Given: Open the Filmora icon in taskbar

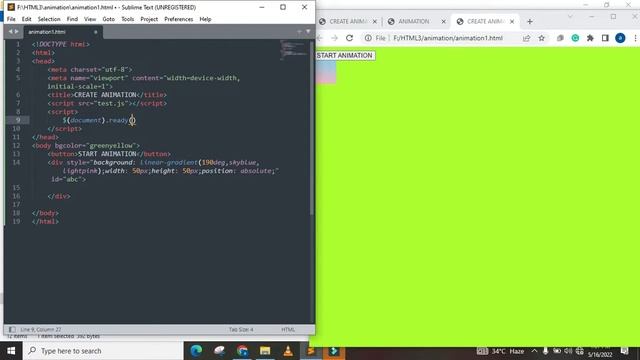Looking at the screenshot, I should point(334,351).
